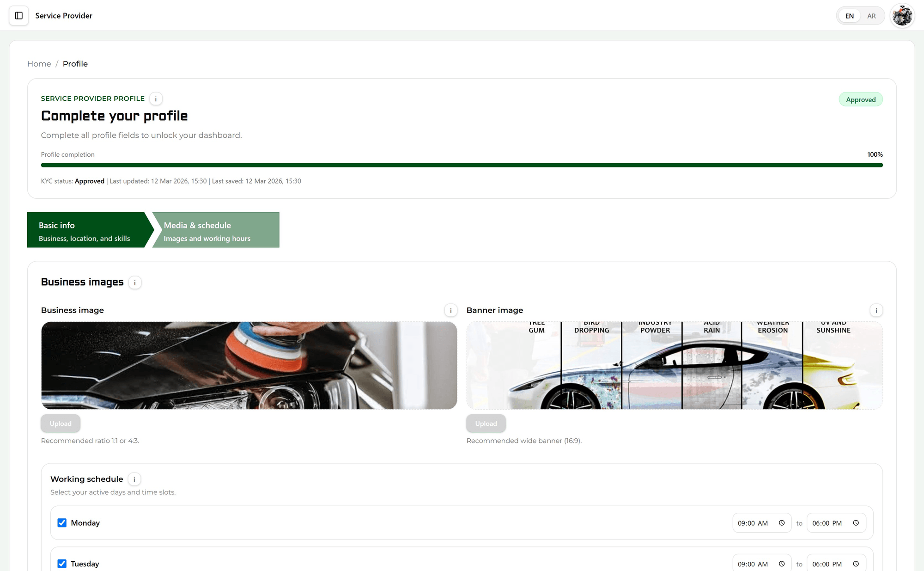Viewport: 924px width, 571px height.
Task: Edit Monday start time 09:00 AM
Action: [762, 523]
